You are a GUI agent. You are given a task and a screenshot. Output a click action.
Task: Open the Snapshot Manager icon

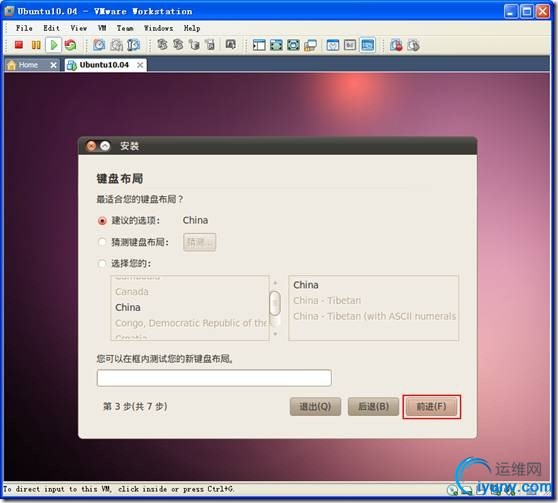tap(133, 45)
